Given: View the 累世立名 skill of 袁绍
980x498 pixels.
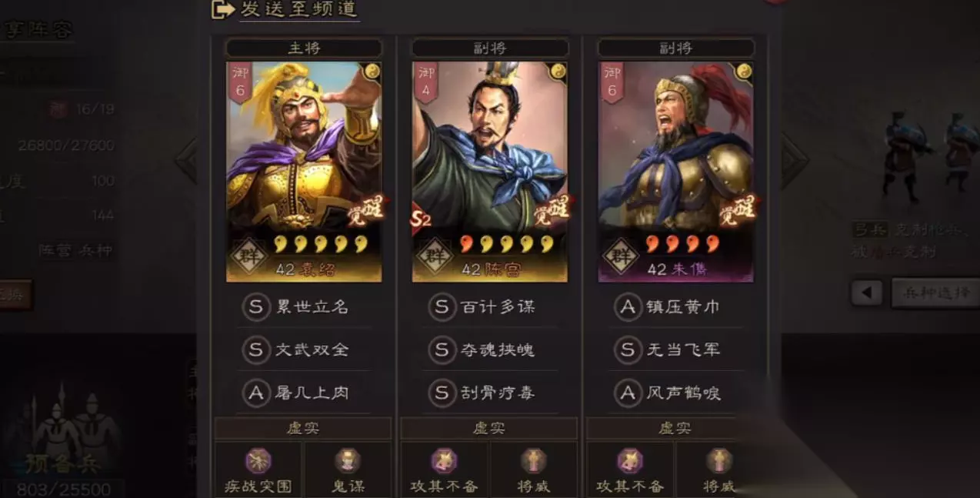Looking at the screenshot, I should (x=296, y=307).
